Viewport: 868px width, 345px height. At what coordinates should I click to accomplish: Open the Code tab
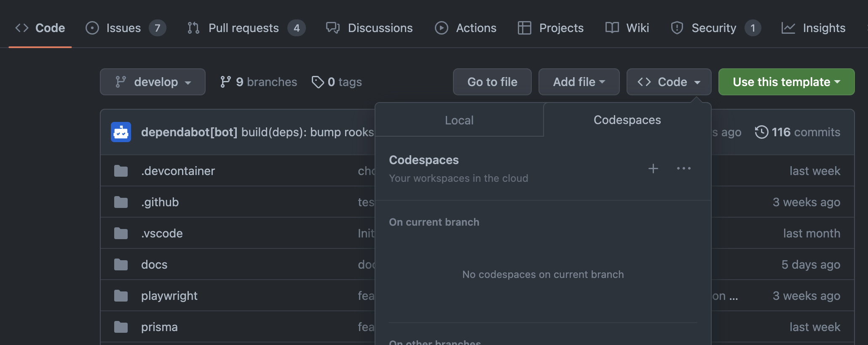click(x=40, y=28)
